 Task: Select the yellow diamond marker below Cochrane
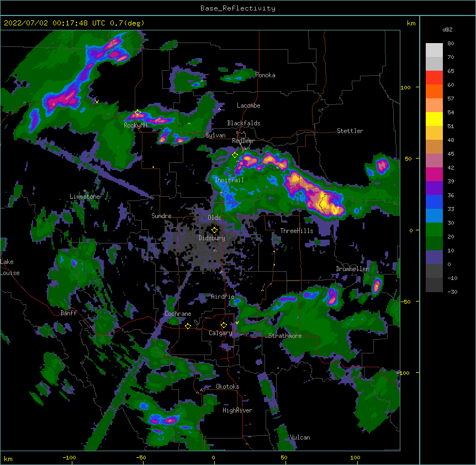coord(188,326)
